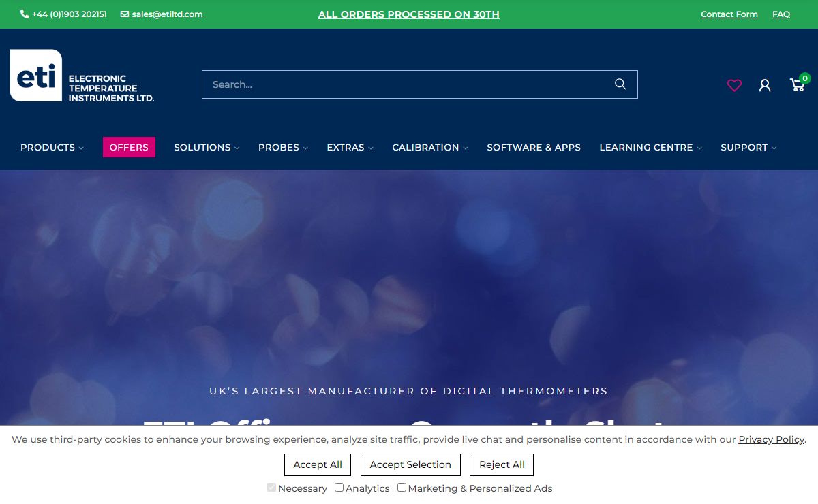Open the wishlist heart icon
This screenshot has width=818, height=504.
pyautogui.click(x=734, y=85)
